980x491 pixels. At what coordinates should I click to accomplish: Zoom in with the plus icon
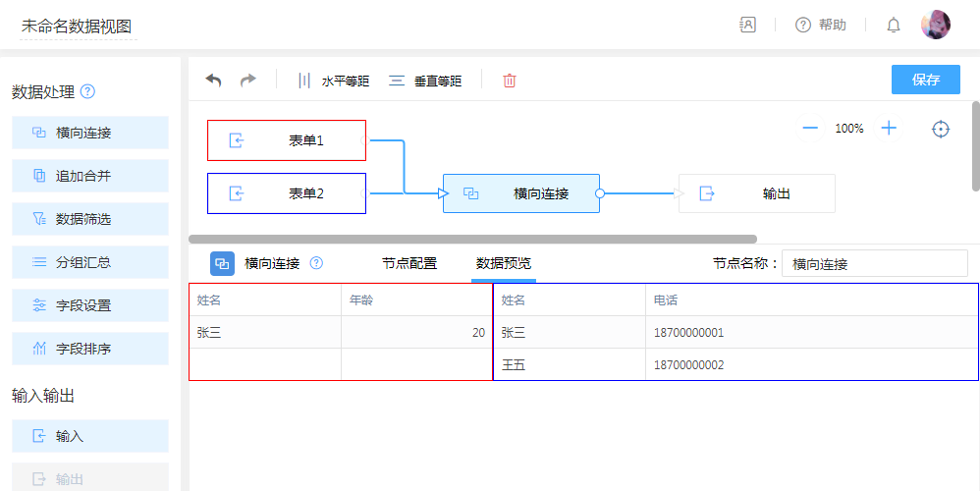point(889,129)
